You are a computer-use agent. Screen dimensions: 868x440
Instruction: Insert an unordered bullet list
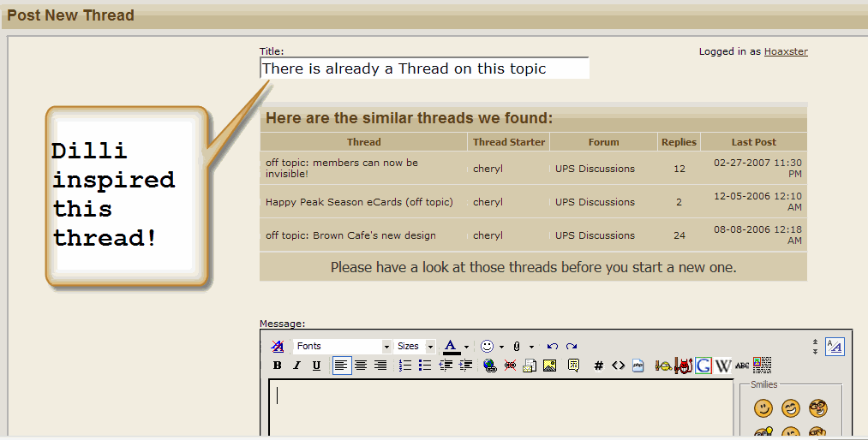pos(425,366)
